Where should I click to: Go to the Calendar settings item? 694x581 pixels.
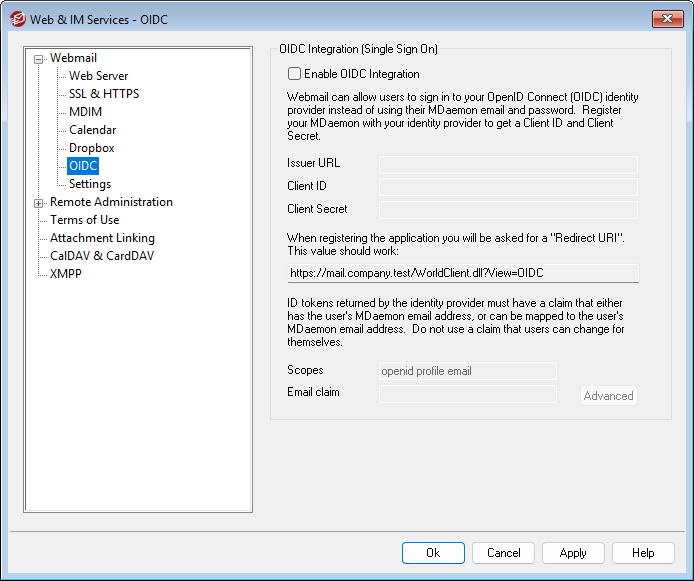tap(92, 130)
